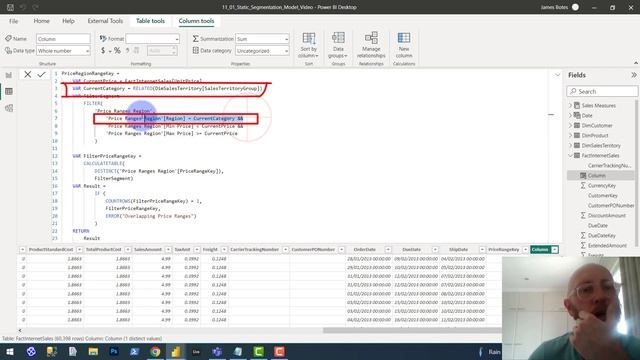This screenshot has height=360, width=640.
Task: Click the CarrierTrackingNumber column header
Action: click(x=254, y=249)
